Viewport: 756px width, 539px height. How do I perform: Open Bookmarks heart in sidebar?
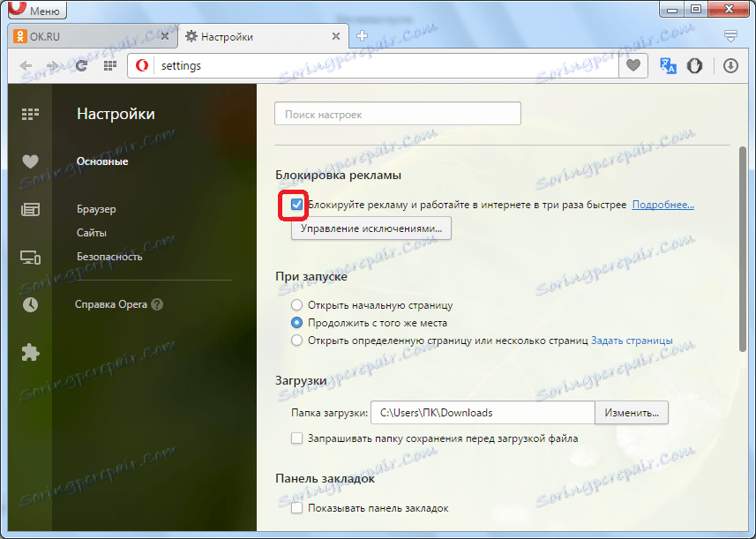[x=30, y=161]
